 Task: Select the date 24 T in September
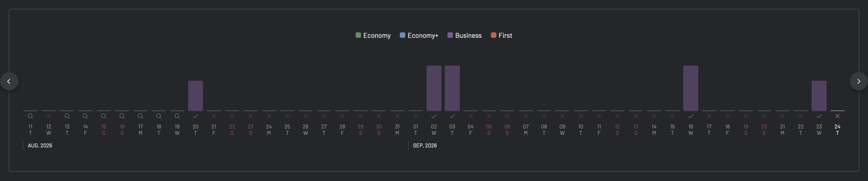(x=837, y=130)
